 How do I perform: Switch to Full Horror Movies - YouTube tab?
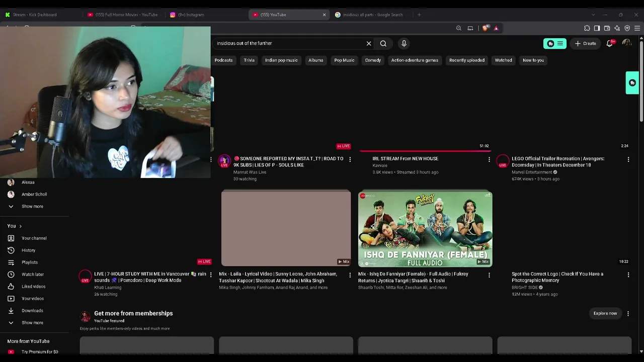point(124,15)
